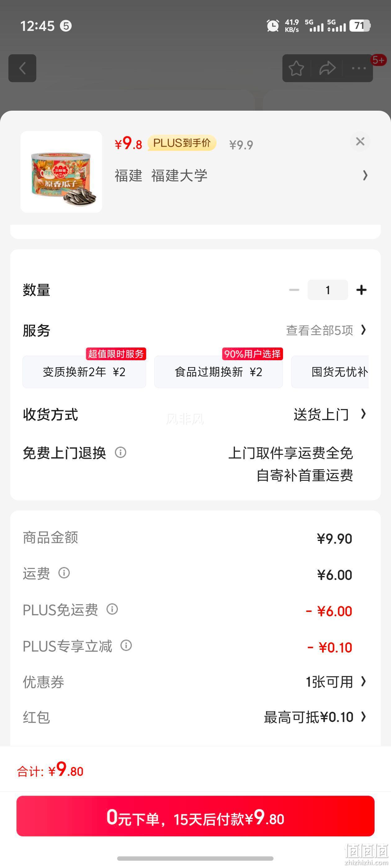Tap the favorite star icon
The width and height of the screenshot is (391, 868).
click(x=296, y=69)
